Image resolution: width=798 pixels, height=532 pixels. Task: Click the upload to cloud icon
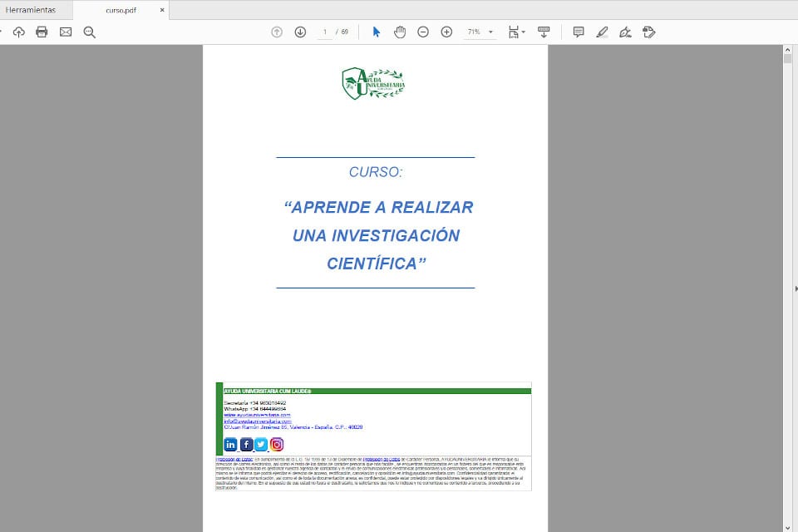point(18,32)
